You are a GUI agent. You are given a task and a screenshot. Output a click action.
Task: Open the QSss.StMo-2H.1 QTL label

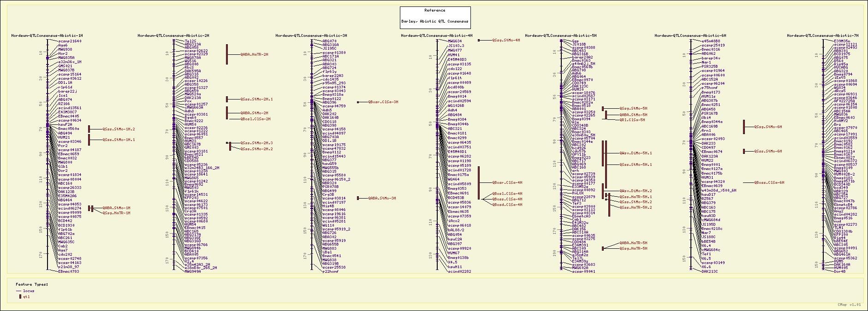pyautogui.click(x=256, y=99)
